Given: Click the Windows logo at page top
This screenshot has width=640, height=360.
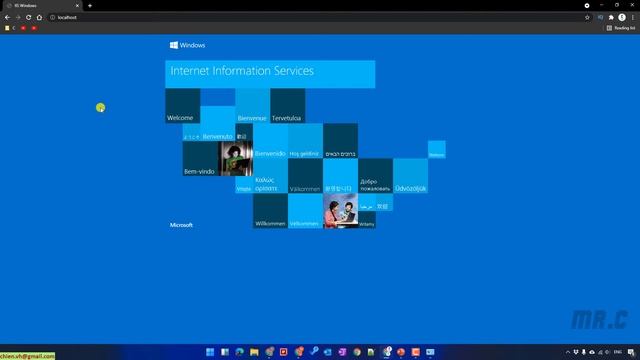Looking at the screenshot, I should coord(187,45).
